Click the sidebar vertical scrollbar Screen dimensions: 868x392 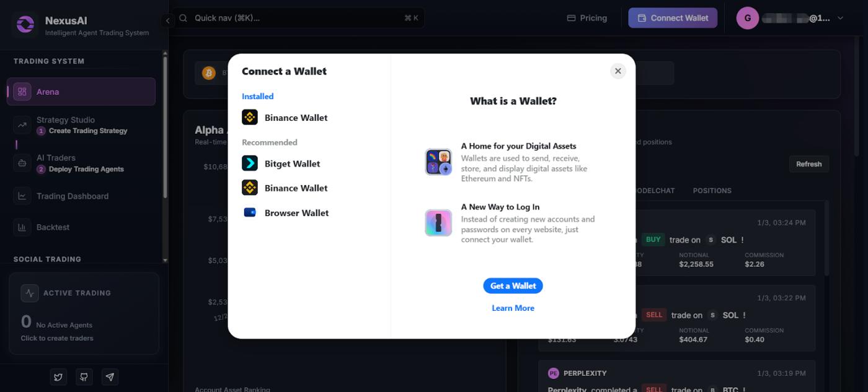pos(165,127)
